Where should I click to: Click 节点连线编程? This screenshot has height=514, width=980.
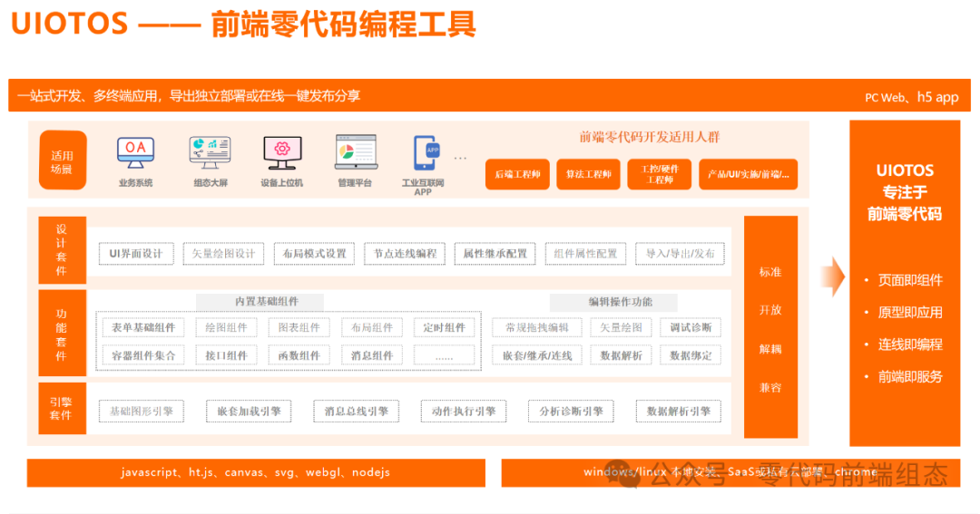click(405, 254)
